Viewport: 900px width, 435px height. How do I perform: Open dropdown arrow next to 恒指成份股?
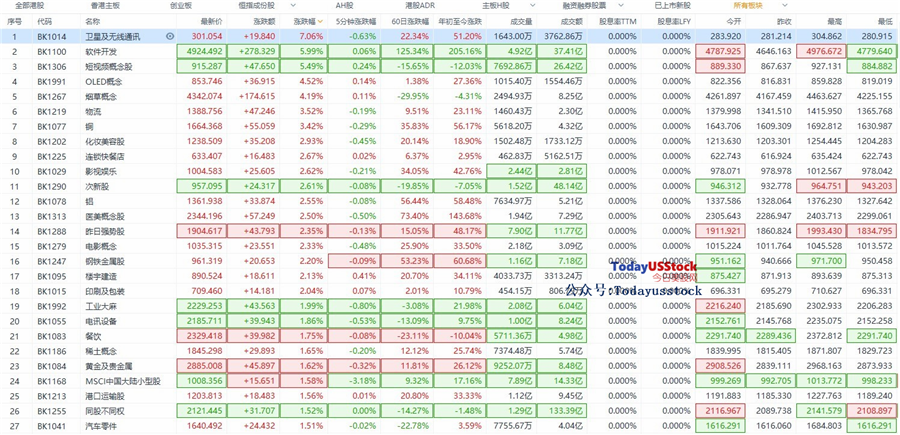293,5
